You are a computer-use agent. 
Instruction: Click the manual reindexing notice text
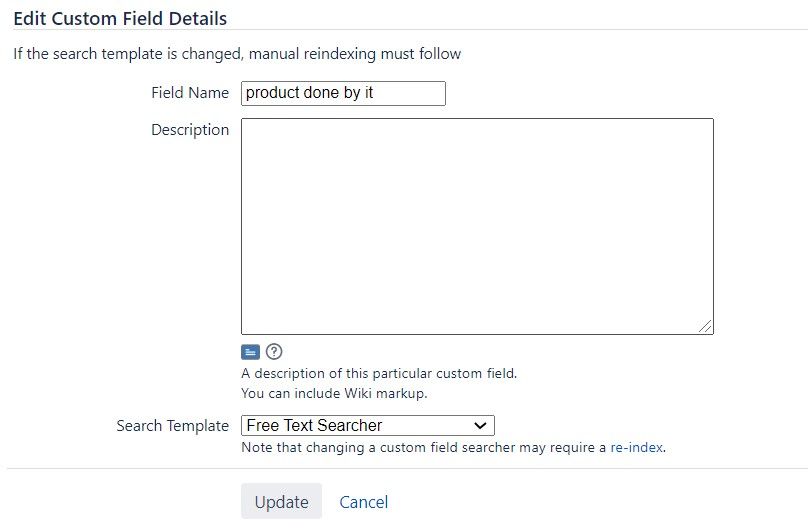(237, 54)
